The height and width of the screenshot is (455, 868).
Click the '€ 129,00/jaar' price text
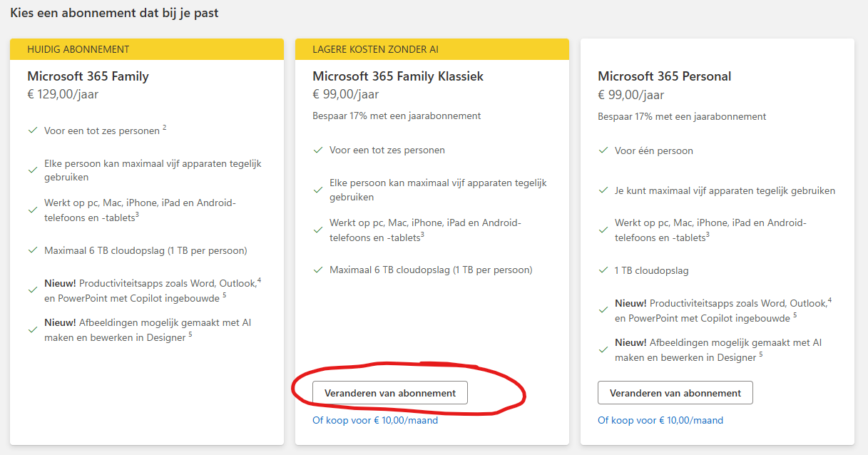63,94
